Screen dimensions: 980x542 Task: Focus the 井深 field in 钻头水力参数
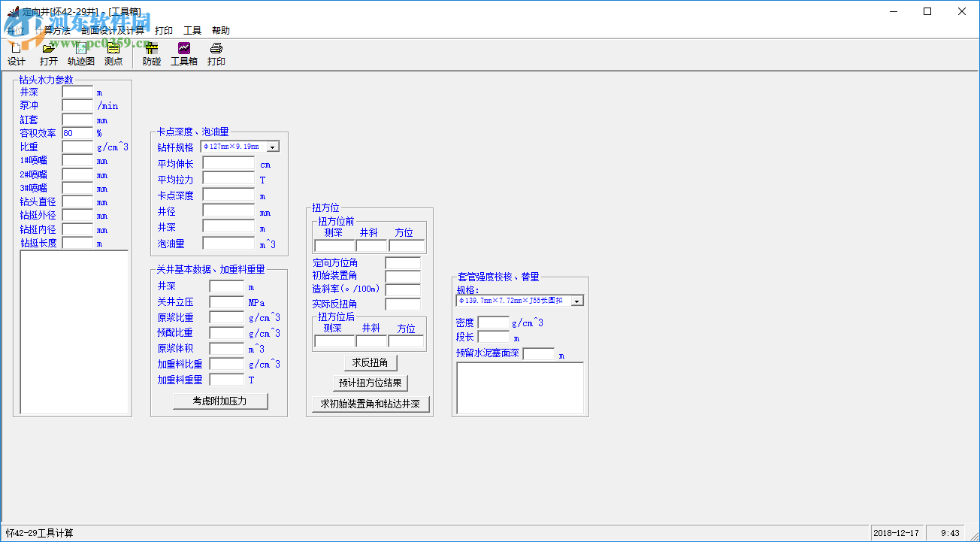click(77, 92)
